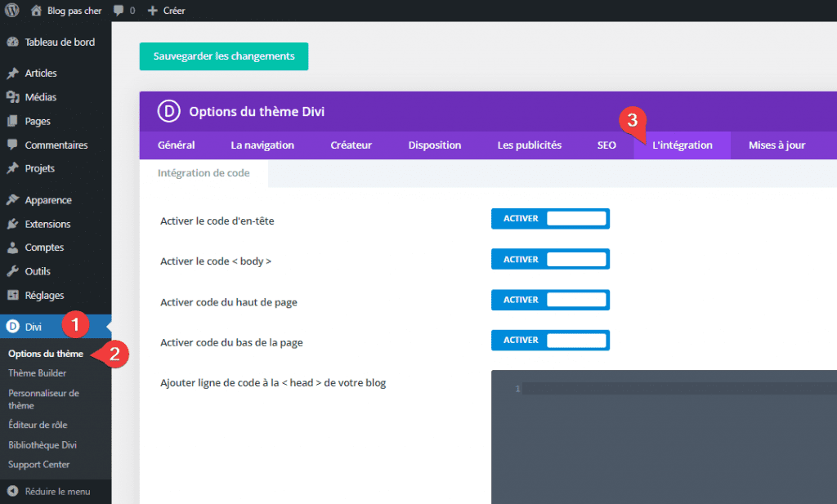This screenshot has height=504, width=837.
Task: Select the L'intégration tab
Action: pyautogui.click(x=683, y=145)
